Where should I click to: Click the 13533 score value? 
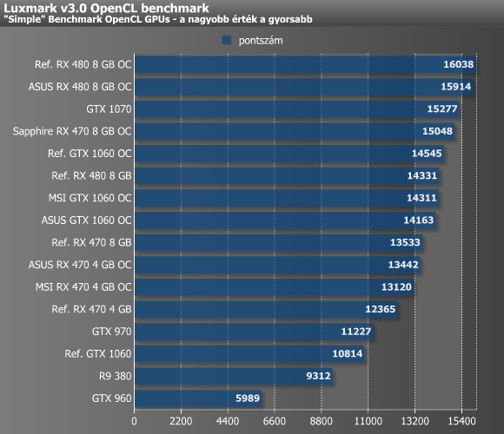tap(405, 242)
